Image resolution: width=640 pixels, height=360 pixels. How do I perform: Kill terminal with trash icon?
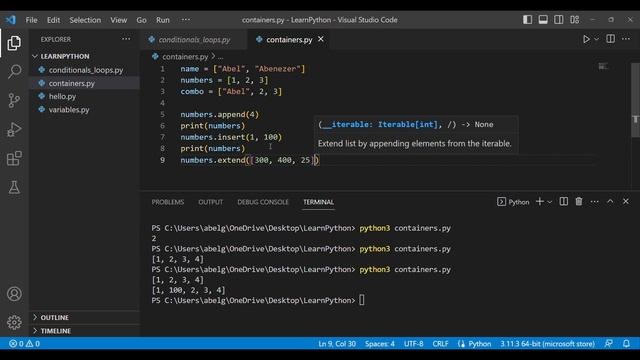tap(579, 202)
